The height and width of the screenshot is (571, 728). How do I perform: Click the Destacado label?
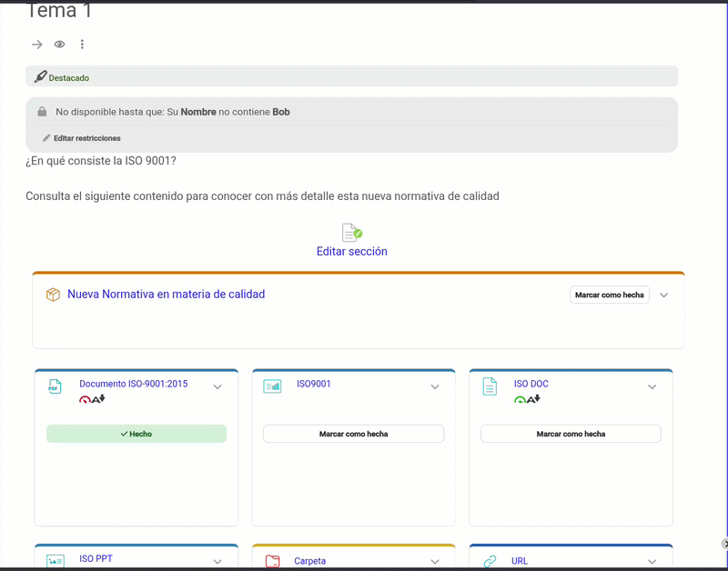point(69,78)
